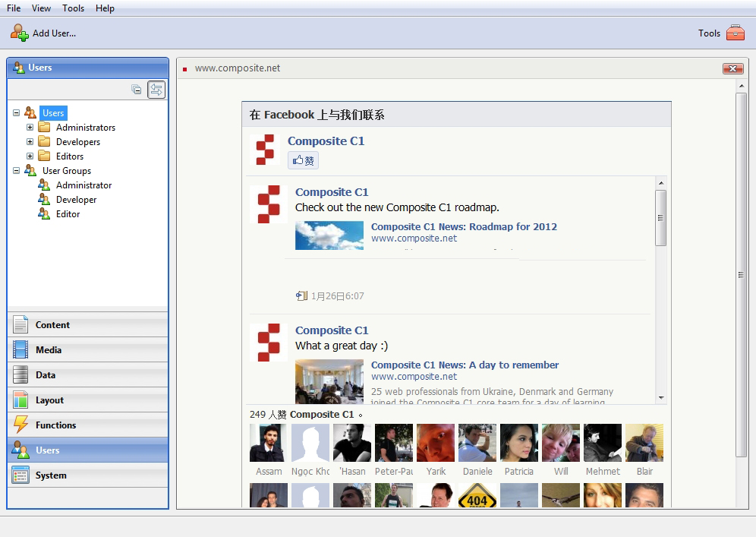Image resolution: width=756 pixels, height=537 pixels.
Task: Click the main page scrollbar up arrow
Action: tap(741, 86)
